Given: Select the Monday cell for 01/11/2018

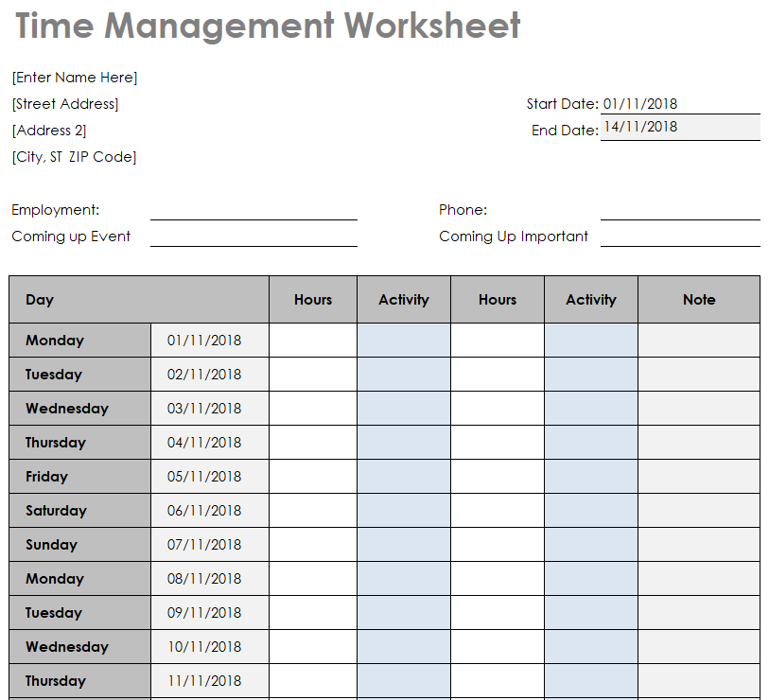Looking at the screenshot, I should click(80, 341).
